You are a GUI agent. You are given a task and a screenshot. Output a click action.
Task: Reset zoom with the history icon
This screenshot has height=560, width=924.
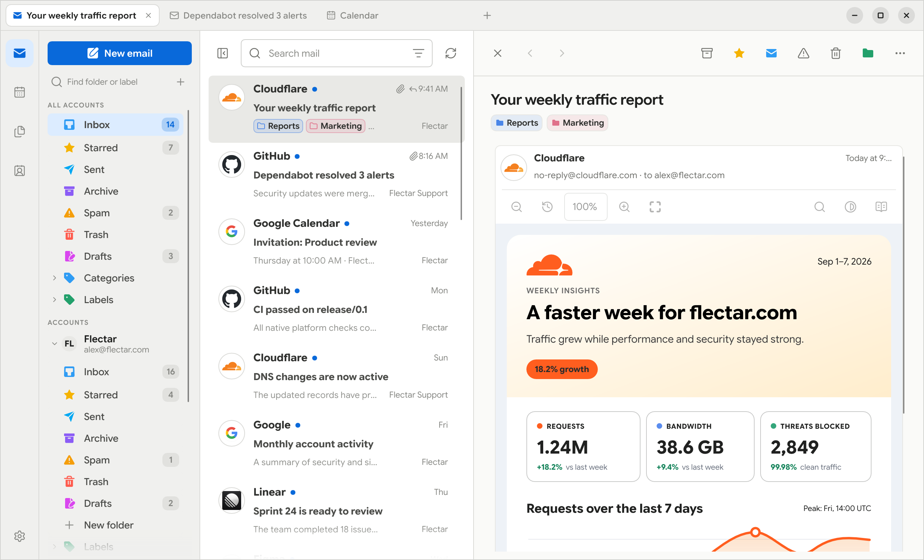click(547, 206)
